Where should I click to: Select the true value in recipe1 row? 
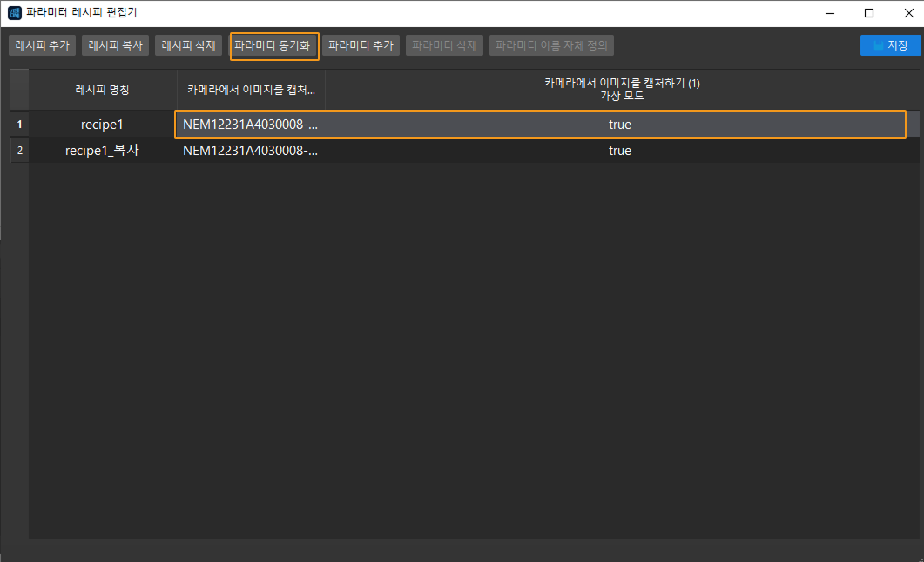click(620, 125)
